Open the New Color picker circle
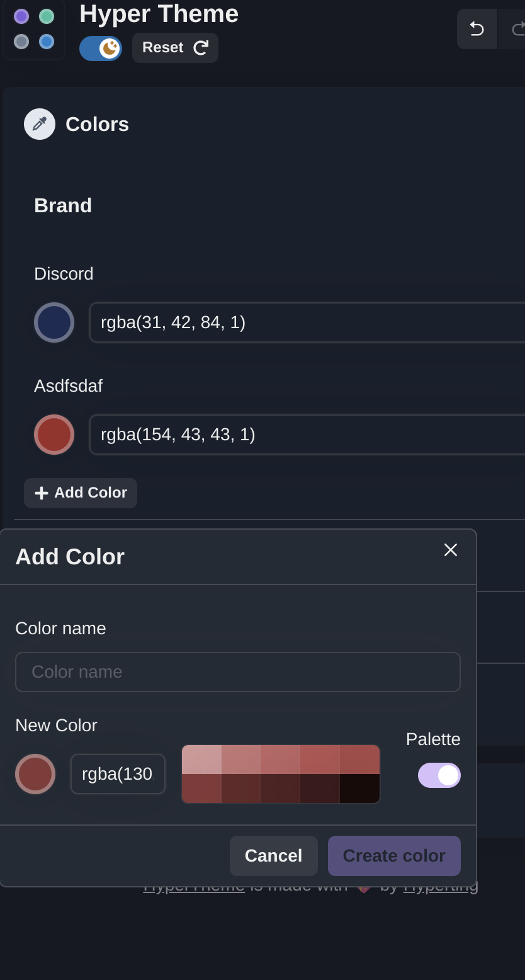Image resolution: width=525 pixels, height=980 pixels. 35,774
